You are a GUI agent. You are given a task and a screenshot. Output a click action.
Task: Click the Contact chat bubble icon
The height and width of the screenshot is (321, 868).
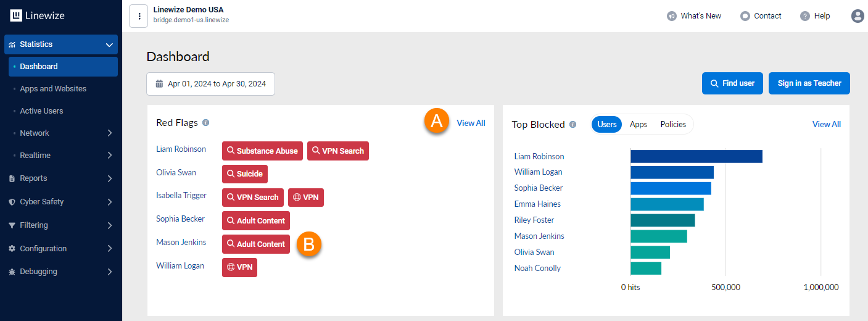tap(745, 16)
